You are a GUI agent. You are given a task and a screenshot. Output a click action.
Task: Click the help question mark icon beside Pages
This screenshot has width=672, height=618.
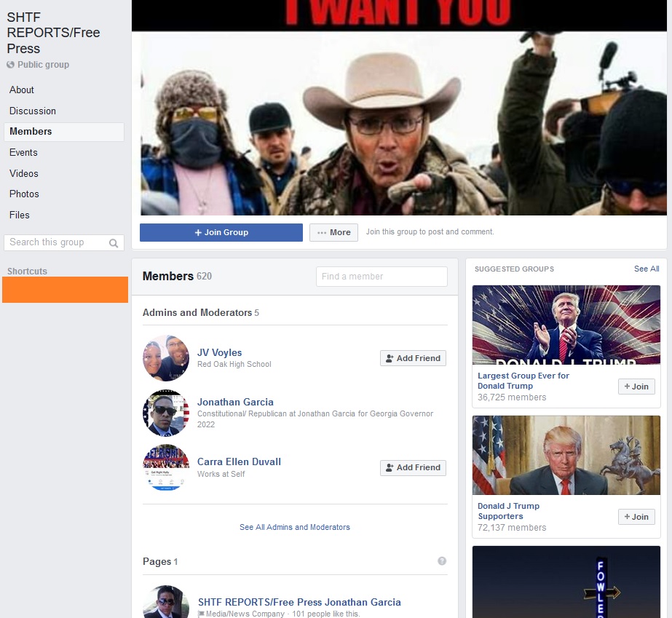click(442, 561)
